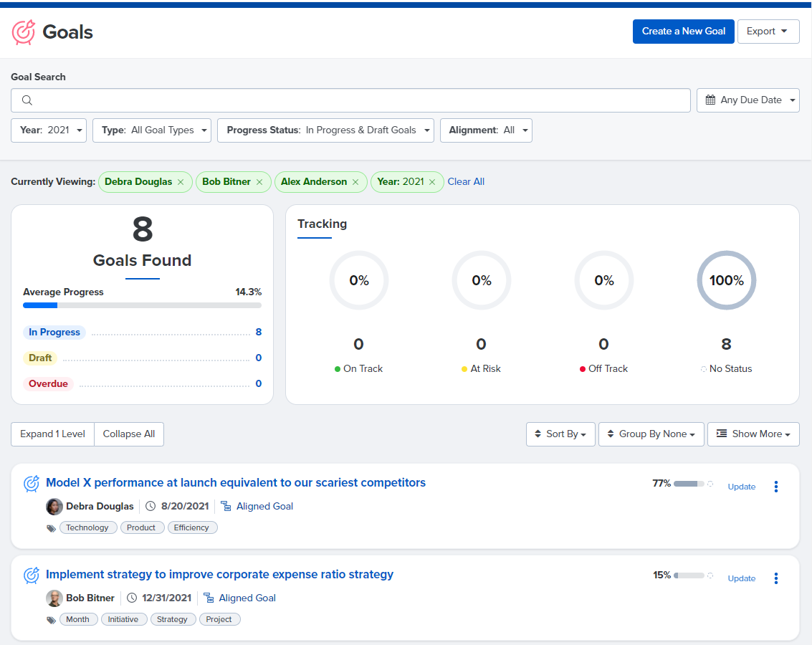This screenshot has width=812, height=645.
Task: Click the Clear All link
Action: pyautogui.click(x=466, y=182)
